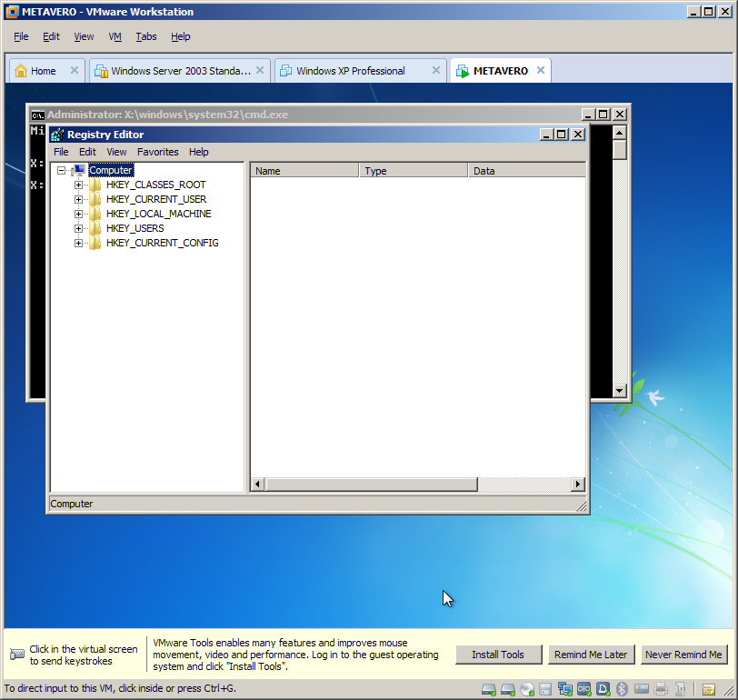The width and height of the screenshot is (738, 700).
Task: Expand the HKEY_CURRENT_CONFIG key
Action: click(x=78, y=244)
